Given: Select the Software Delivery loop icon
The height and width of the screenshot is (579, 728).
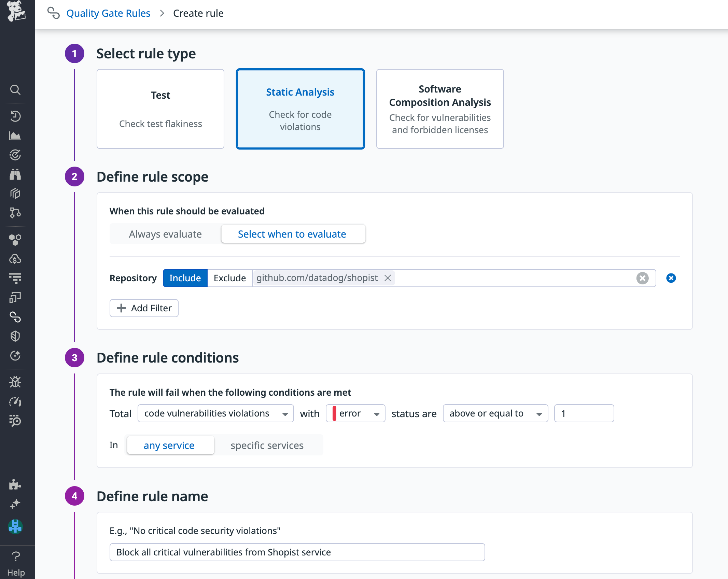Looking at the screenshot, I should 15,317.
